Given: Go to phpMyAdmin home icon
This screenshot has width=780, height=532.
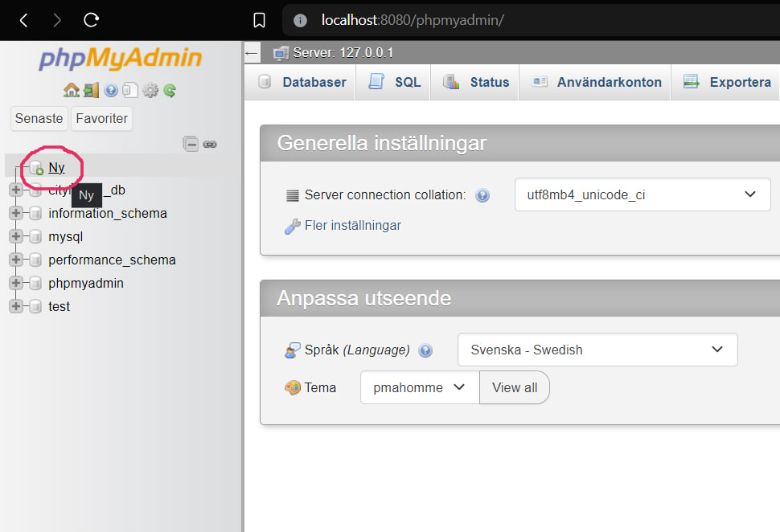Looking at the screenshot, I should pyautogui.click(x=71, y=90).
